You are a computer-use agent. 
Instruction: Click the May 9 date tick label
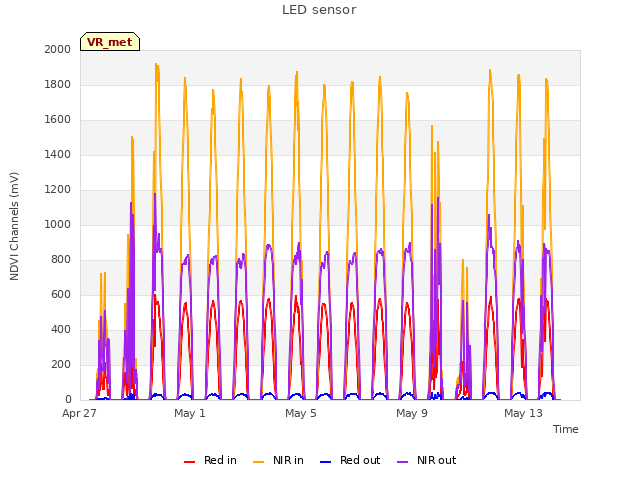coord(412,413)
